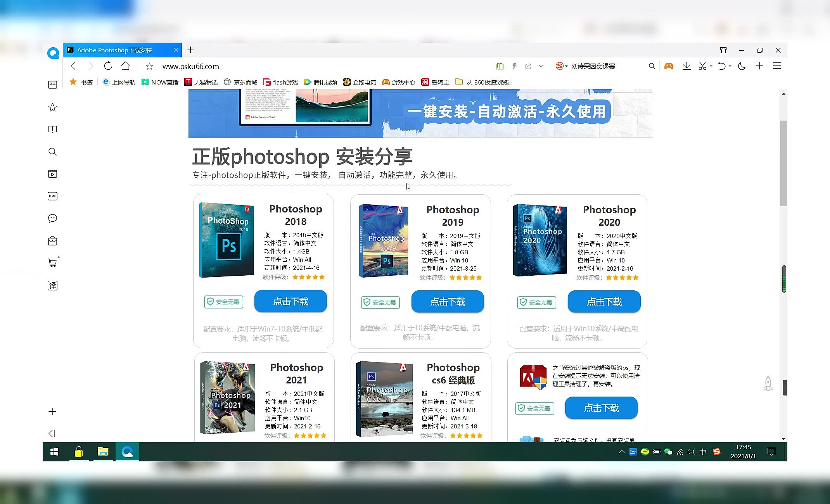Screen dimensions: 830x504
Task: Open 京东商城 bookmark
Action: pos(241,82)
